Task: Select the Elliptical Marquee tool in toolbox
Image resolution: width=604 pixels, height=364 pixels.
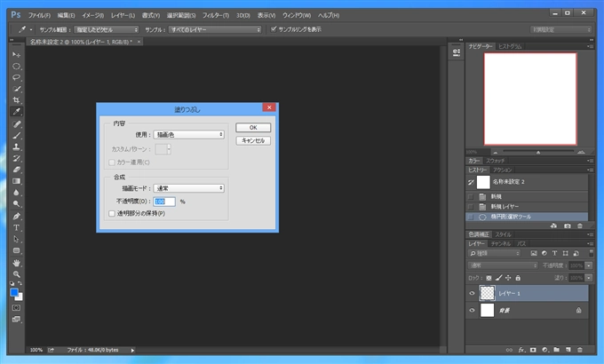Action: click(x=16, y=67)
